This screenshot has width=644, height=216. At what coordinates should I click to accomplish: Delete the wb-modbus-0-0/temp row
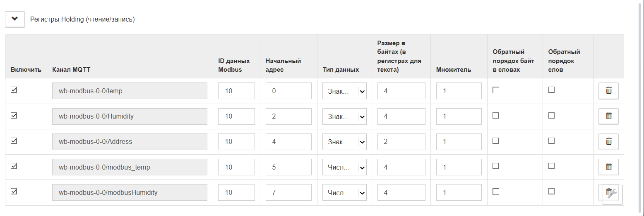point(608,91)
